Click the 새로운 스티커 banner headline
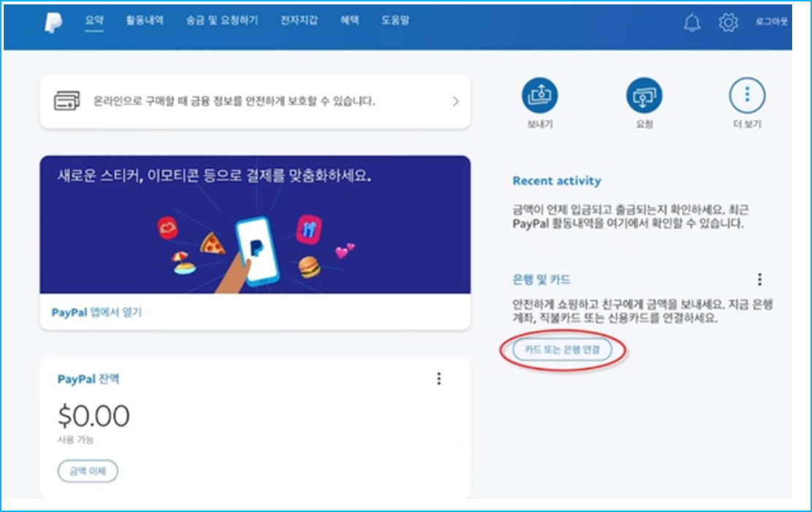The image size is (812, 512). click(x=214, y=176)
